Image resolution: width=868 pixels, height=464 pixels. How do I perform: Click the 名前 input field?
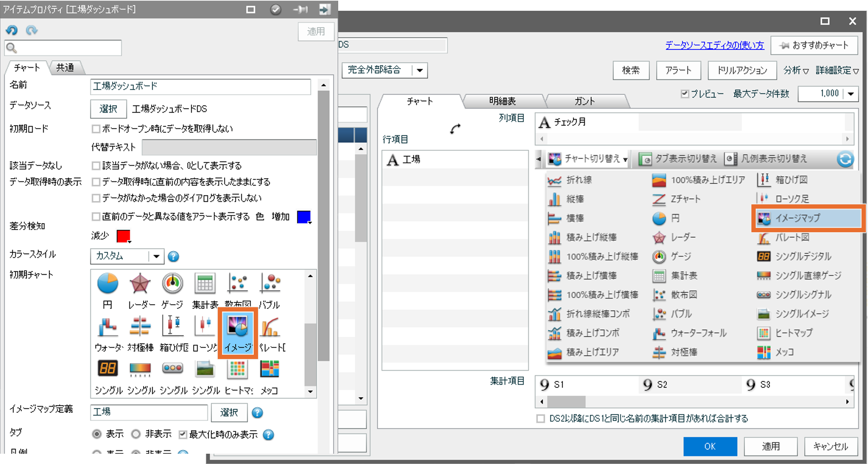(x=201, y=86)
